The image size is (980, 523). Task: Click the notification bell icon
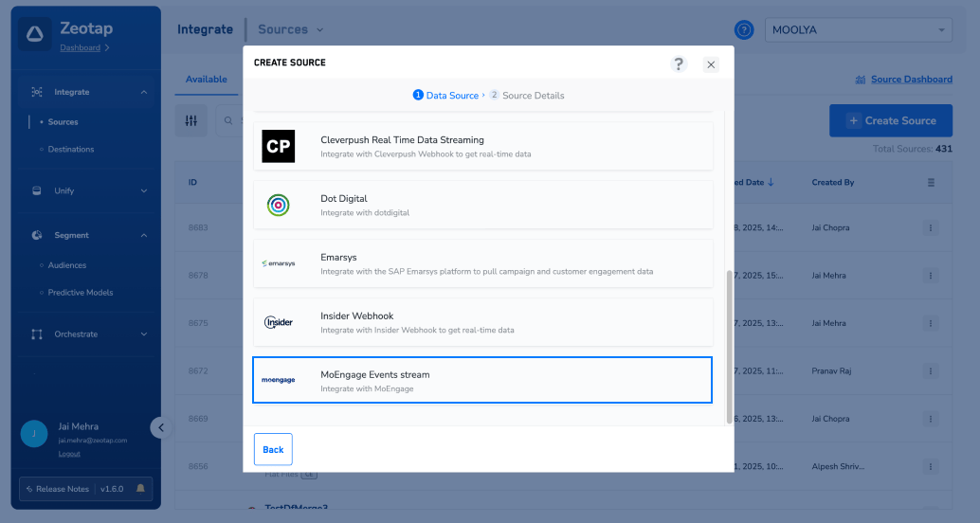coord(140,489)
